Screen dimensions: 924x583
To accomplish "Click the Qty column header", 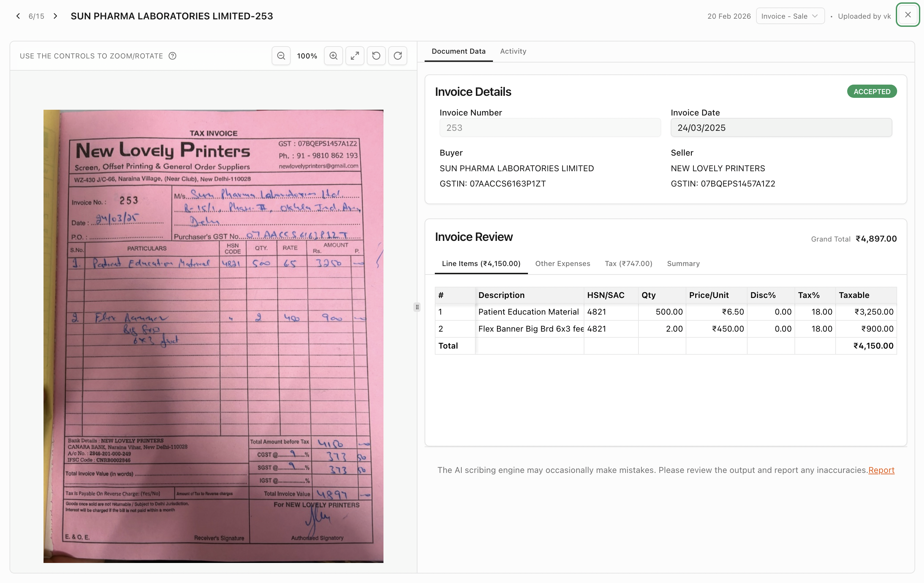I will click(662, 295).
